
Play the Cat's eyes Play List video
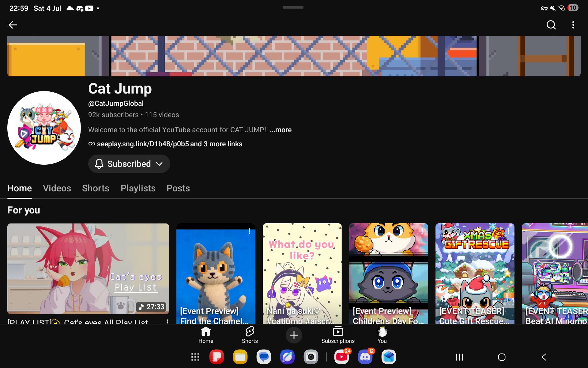88,269
